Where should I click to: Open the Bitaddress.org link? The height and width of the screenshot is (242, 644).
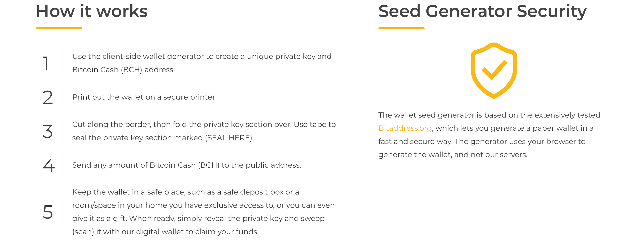405,128
